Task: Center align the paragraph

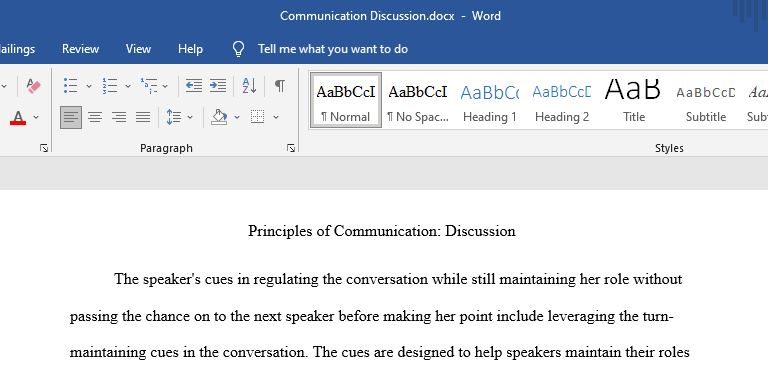Action: pos(95,117)
